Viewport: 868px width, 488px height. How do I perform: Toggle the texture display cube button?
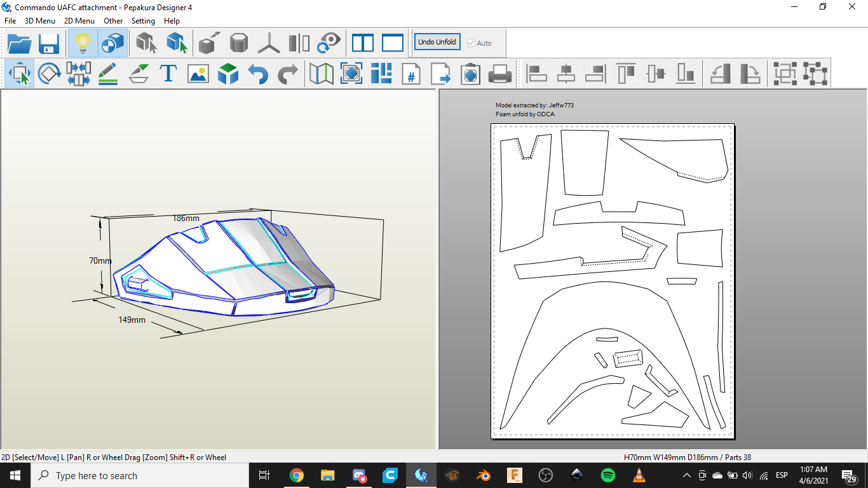pos(112,43)
